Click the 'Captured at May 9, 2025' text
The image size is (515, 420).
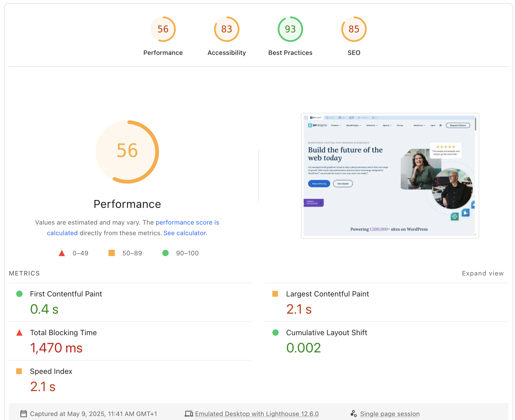pyautogui.click(x=93, y=414)
